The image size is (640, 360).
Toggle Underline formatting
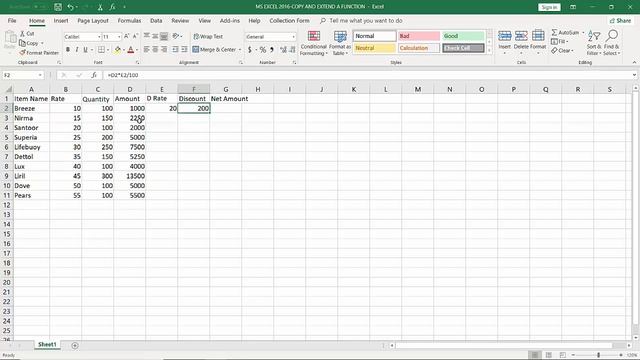pyautogui.click(x=85, y=50)
